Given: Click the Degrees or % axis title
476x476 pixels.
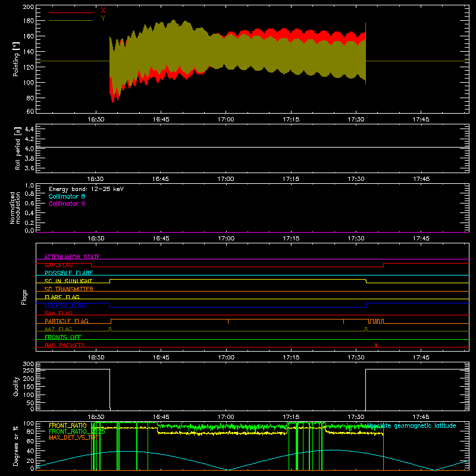Looking at the screenshot, I should 16,446.
